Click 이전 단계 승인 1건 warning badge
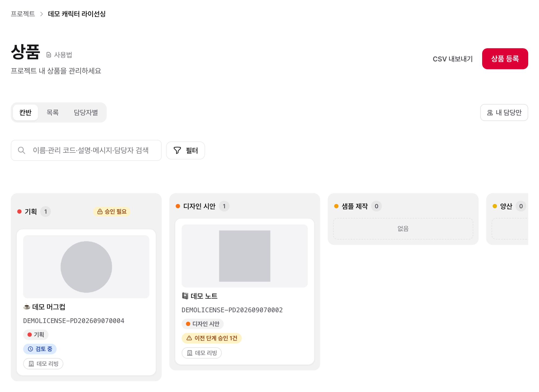 pyautogui.click(x=212, y=338)
